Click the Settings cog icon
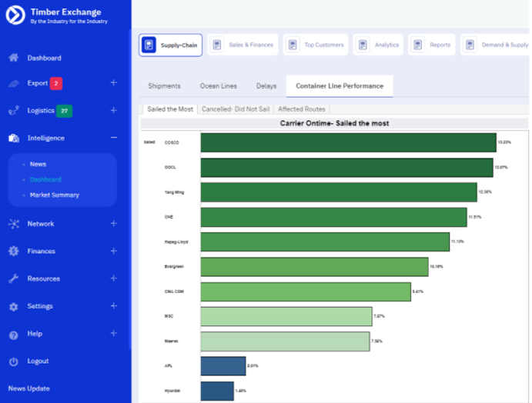 pyautogui.click(x=14, y=306)
